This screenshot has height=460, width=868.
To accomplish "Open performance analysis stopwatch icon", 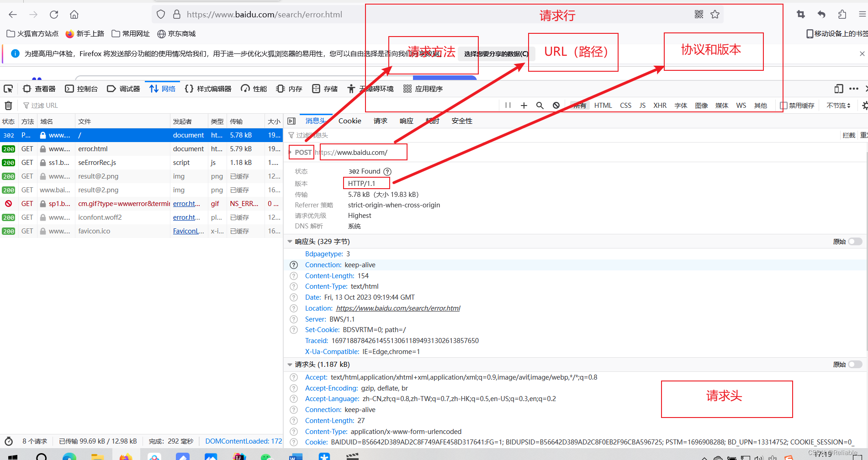I will tap(8, 441).
